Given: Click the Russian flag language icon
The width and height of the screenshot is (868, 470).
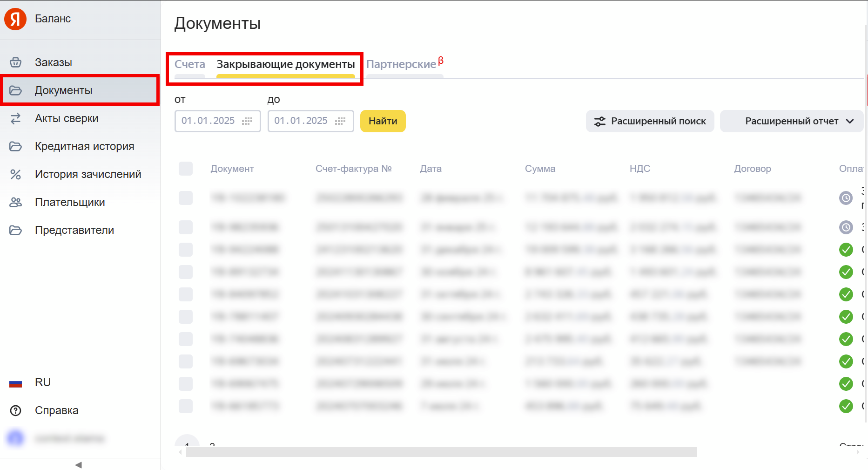Looking at the screenshot, I should tap(15, 383).
